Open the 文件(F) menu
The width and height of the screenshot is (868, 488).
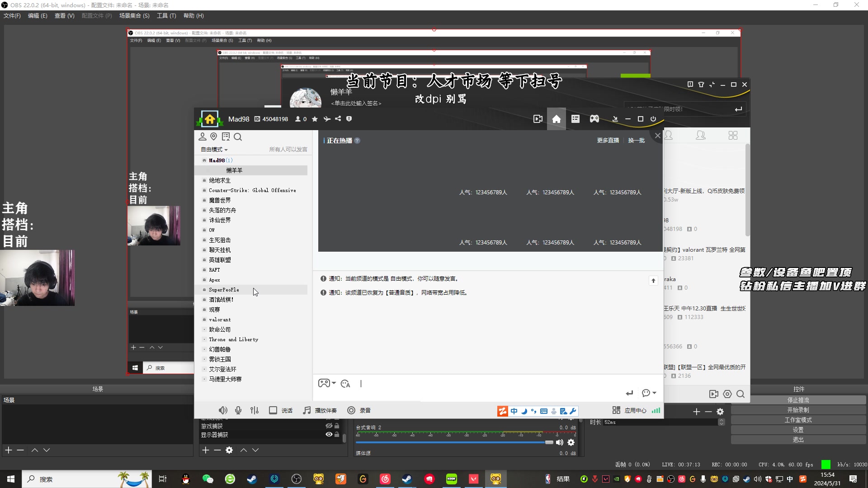(12, 16)
